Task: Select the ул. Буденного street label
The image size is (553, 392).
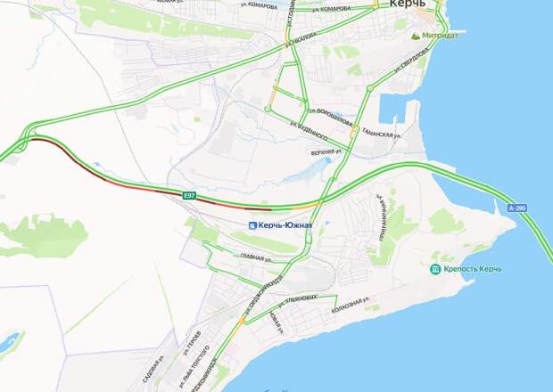Action: point(309,130)
